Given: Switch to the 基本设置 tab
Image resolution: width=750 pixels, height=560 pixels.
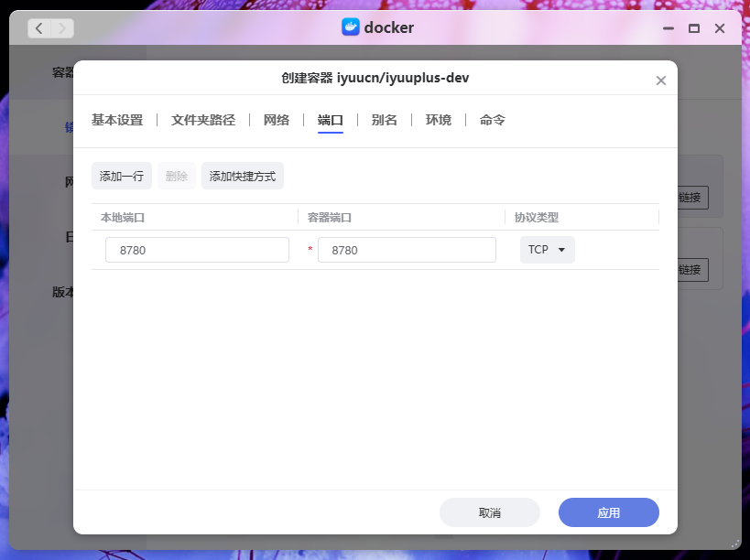Looking at the screenshot, I should pos(117,120).
